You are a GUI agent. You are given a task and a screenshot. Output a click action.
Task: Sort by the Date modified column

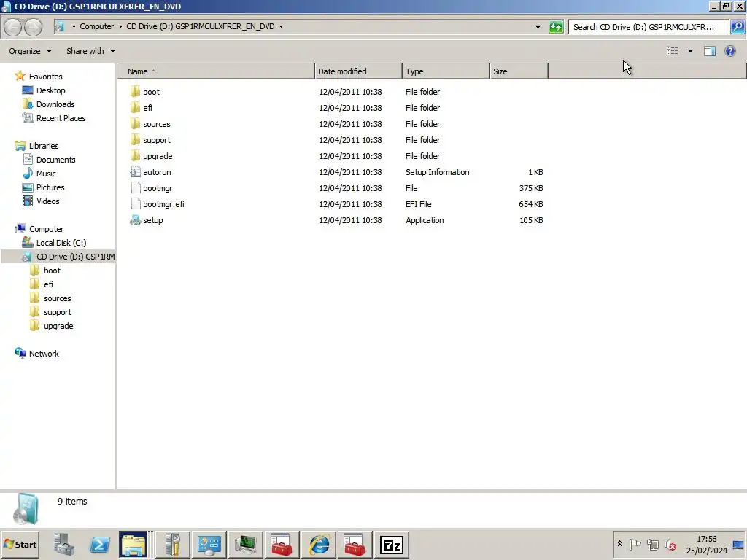point(358,71)
